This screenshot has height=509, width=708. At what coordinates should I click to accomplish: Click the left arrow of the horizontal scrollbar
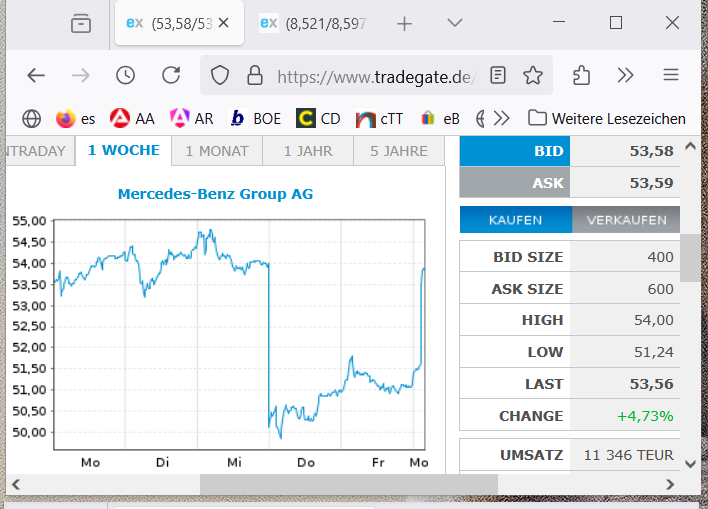[x=16, y=485]
